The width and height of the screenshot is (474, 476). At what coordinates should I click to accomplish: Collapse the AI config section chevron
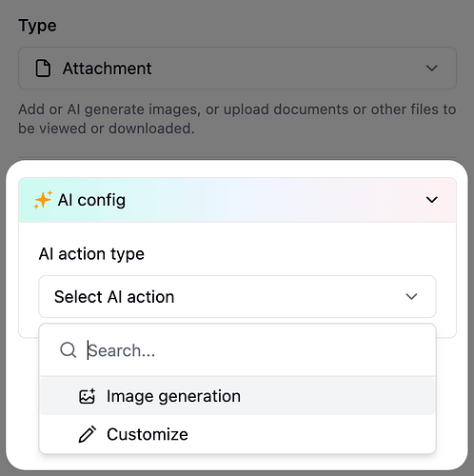pyautogui.click(x=432, y=200)
